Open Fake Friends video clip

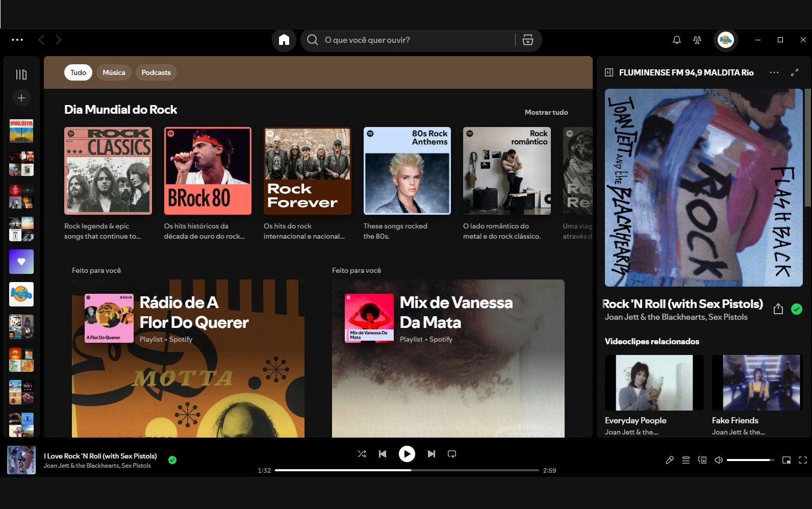[x=757, y=395]
